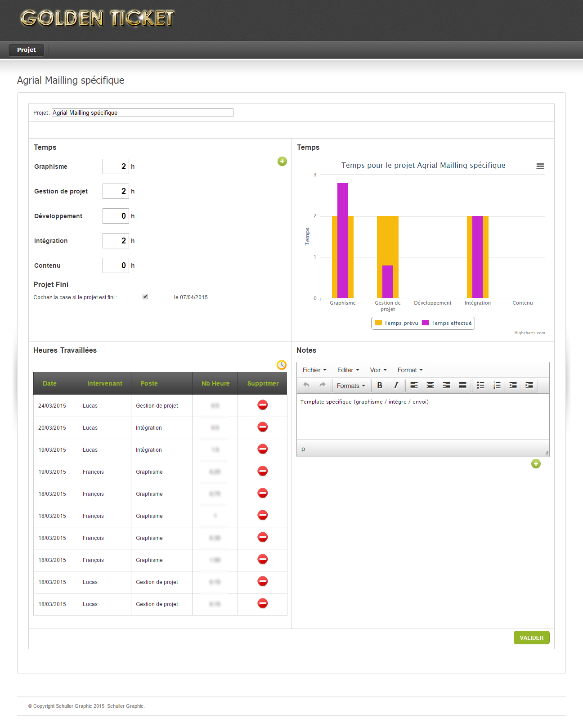Click redo icon in the Notes editor
Image resolution: width=583 pixels, height=728 pixels.
pyautogui.click(x=322, y=385)
